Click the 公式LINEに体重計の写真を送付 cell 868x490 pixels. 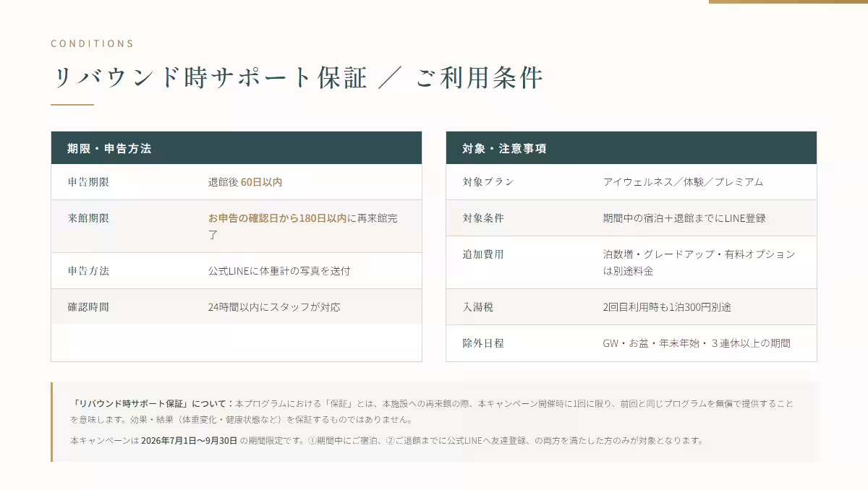pyautogui.click(x=279, y=270)
